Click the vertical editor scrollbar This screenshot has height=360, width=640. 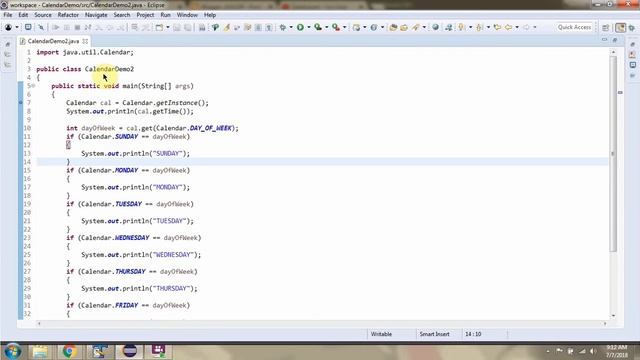pyautogui.click(x=613, y=153)
